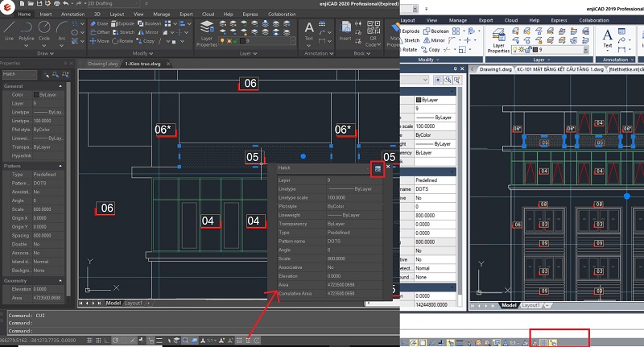Screen dimensions: 644x347
Task: Toggle layer lock in enjiCAD 2019 layer dropdown
Action: pos(528,50)
